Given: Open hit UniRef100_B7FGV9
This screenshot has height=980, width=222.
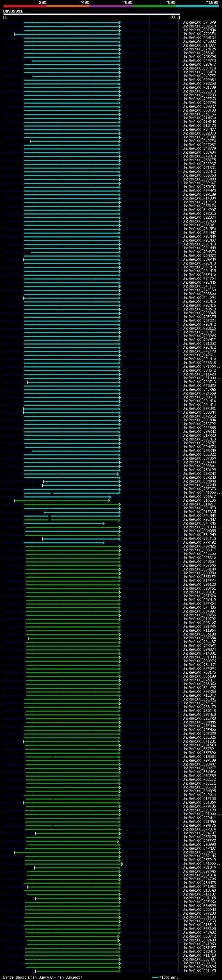Looking at the screenshot, I should 199,23.
